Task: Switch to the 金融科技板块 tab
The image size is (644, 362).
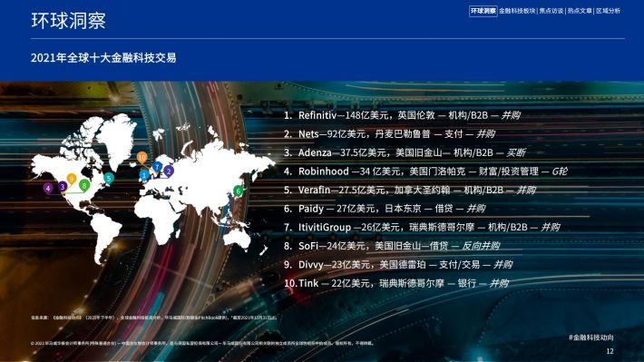Action: click(x=517, y=11)
